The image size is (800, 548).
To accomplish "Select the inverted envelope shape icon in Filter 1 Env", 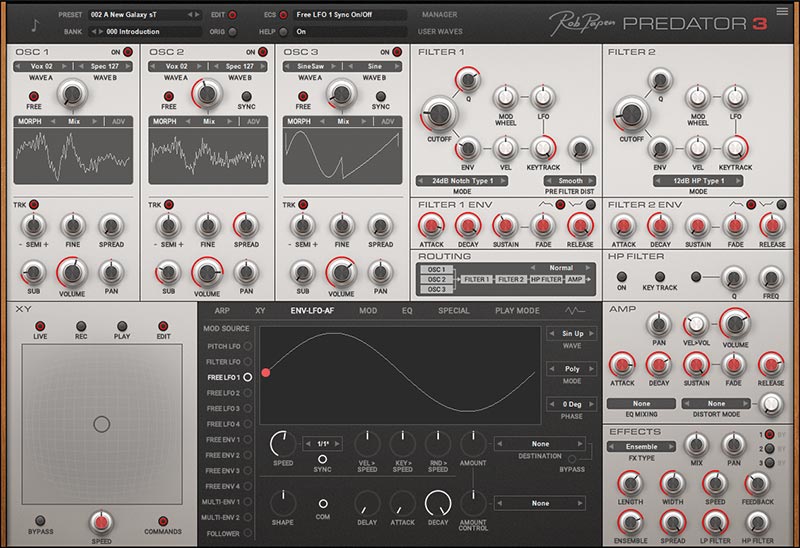I will 576,205.
